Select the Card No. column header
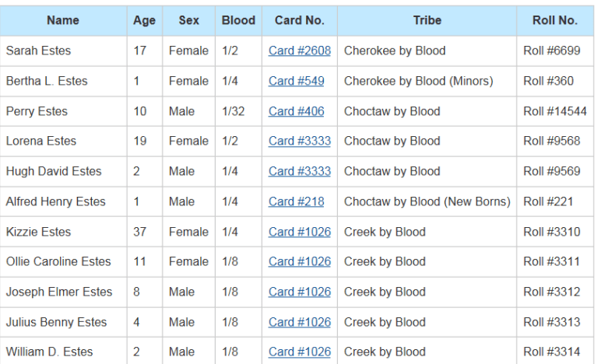The width and height of the screenshot is (598, 364). (x=299, y=20)
